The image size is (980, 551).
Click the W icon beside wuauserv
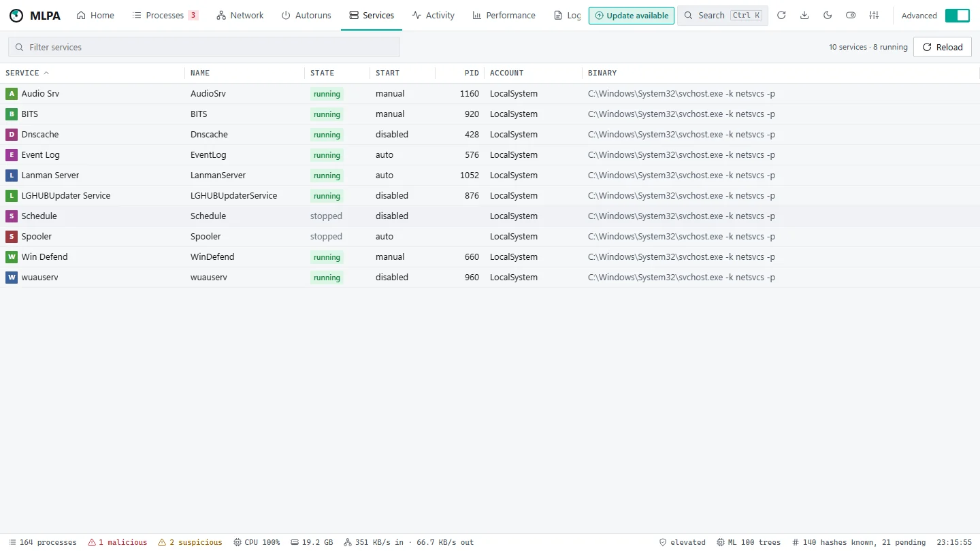[x=11, y=278]
